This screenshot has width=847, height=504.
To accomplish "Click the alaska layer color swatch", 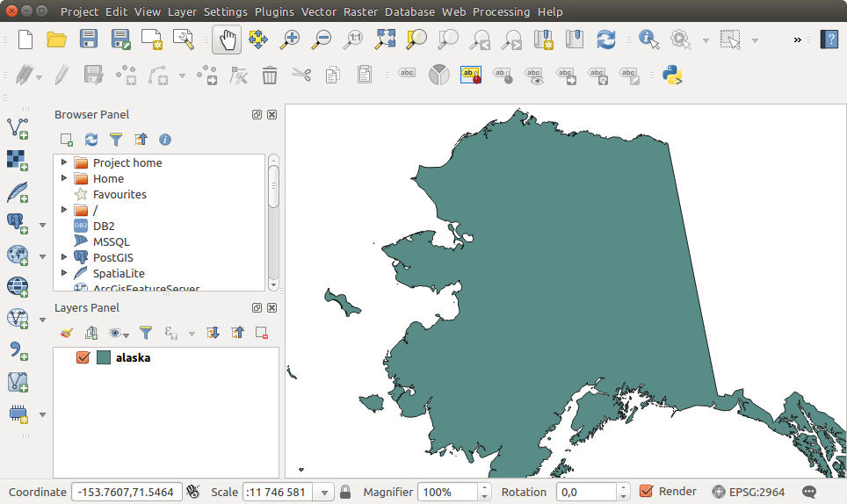I will click(x=104, y=358).
